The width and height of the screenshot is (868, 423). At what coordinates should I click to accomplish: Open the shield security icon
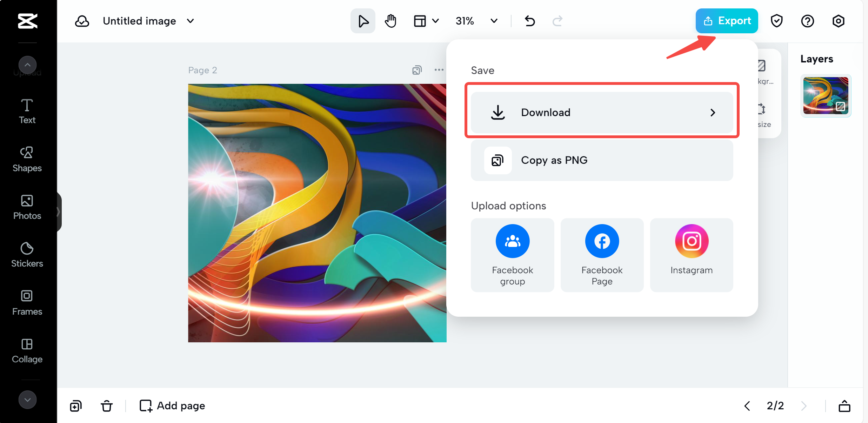[x=776, y=21]
